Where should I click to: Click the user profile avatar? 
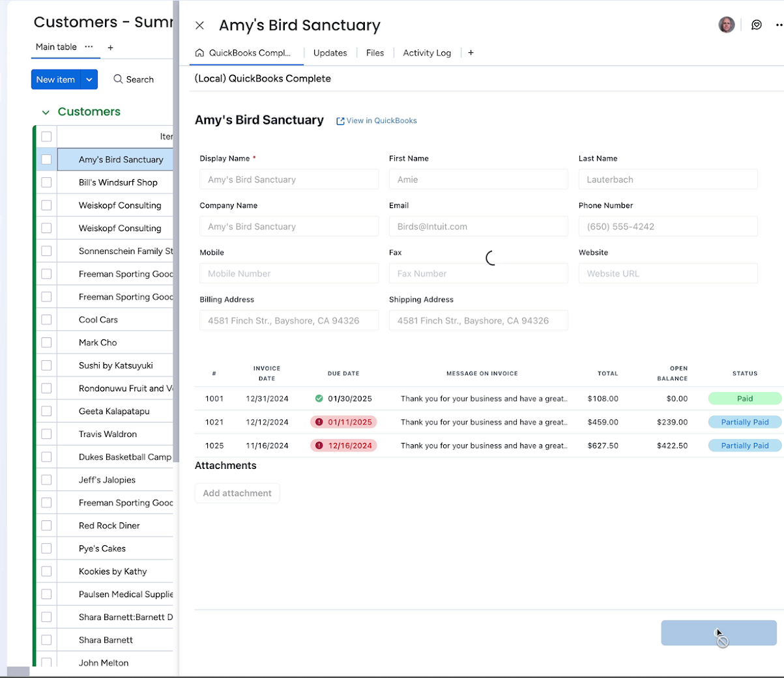point(726,25)
